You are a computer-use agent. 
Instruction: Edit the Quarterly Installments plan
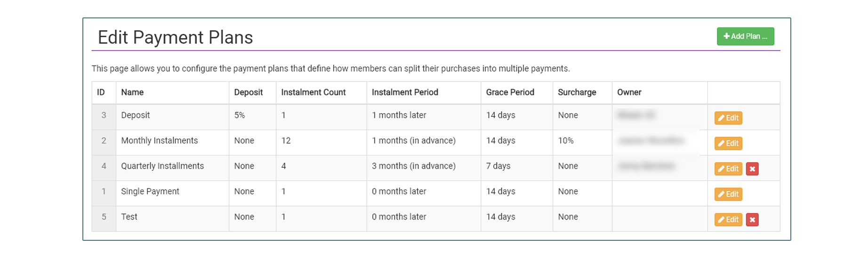728,169
